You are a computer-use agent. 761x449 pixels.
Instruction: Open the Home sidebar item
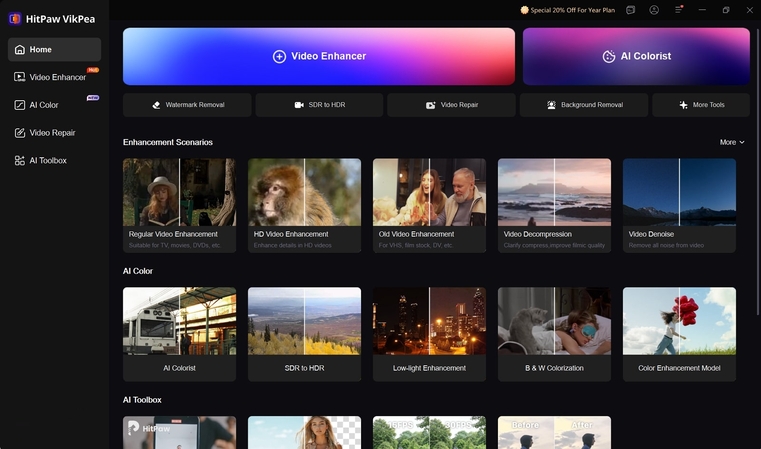(54, 50)
